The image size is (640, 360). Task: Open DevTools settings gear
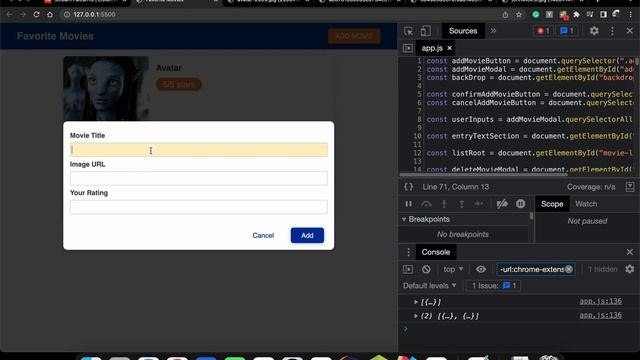pos(594,31)
